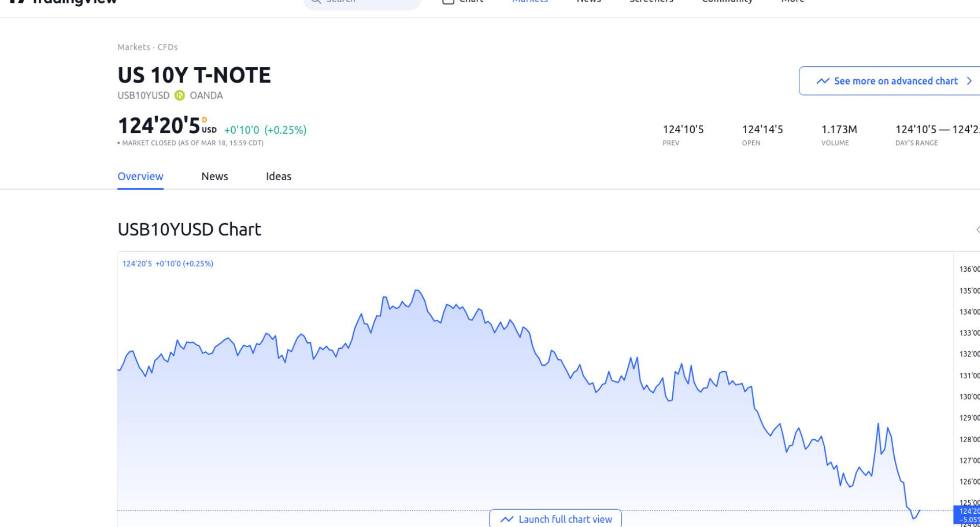980x527 pixels.
Task: Click the OANDA provider name
Action: pos(206,95)
